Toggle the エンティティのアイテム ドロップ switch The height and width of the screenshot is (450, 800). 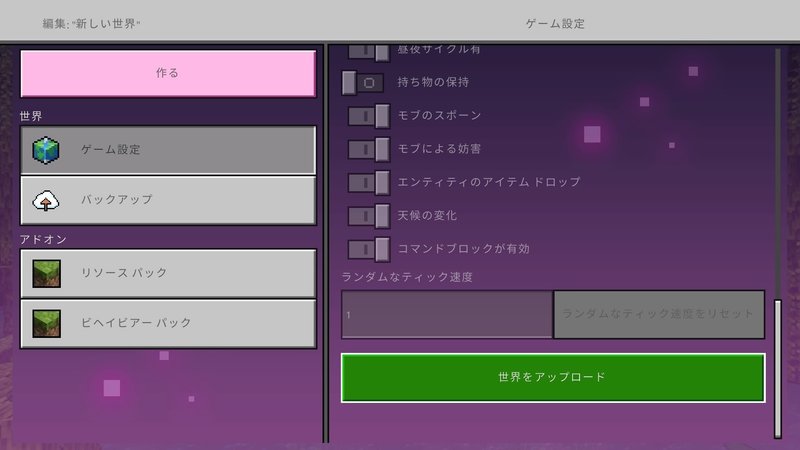[x=368, y=183]
